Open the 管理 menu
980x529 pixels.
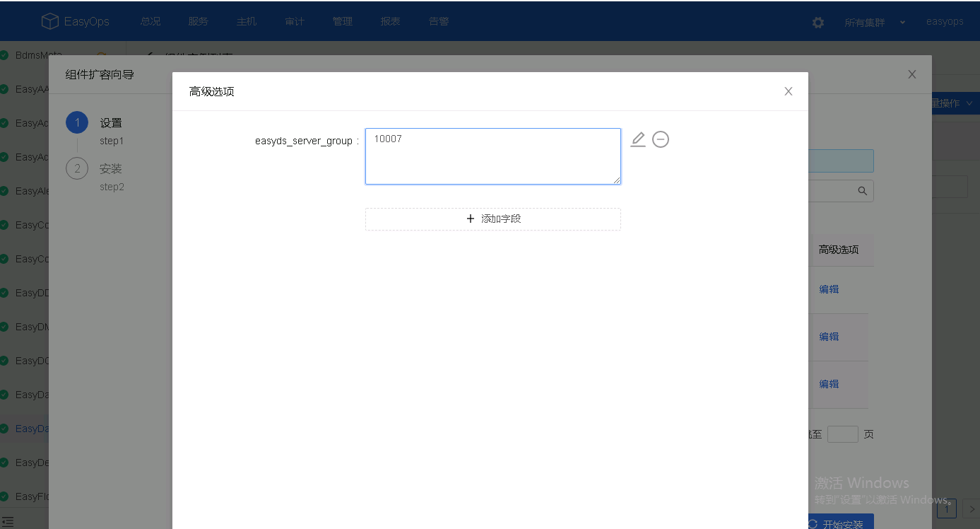(343, 21)
